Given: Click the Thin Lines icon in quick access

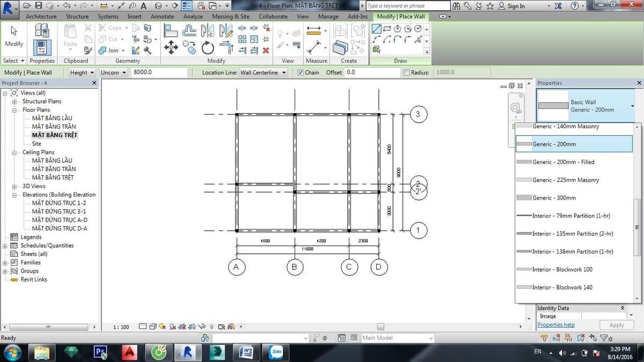Looking at the screenshot, I should click(x=187, y=6).
